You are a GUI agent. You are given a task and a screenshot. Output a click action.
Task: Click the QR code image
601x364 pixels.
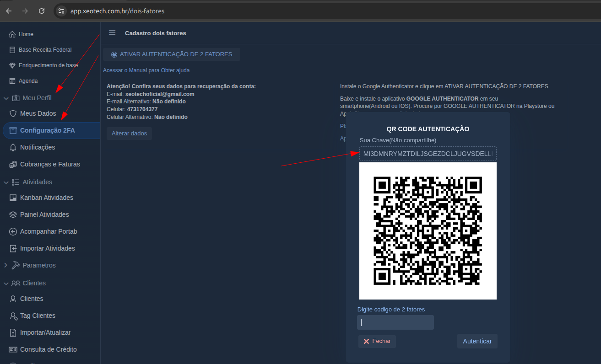pos(428,231)
